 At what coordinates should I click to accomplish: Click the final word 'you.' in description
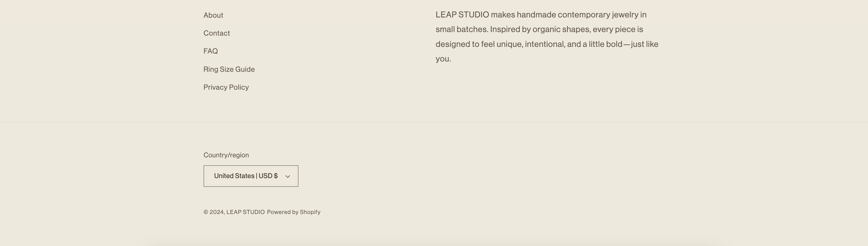pyautogui.click(x=443, y=59)
